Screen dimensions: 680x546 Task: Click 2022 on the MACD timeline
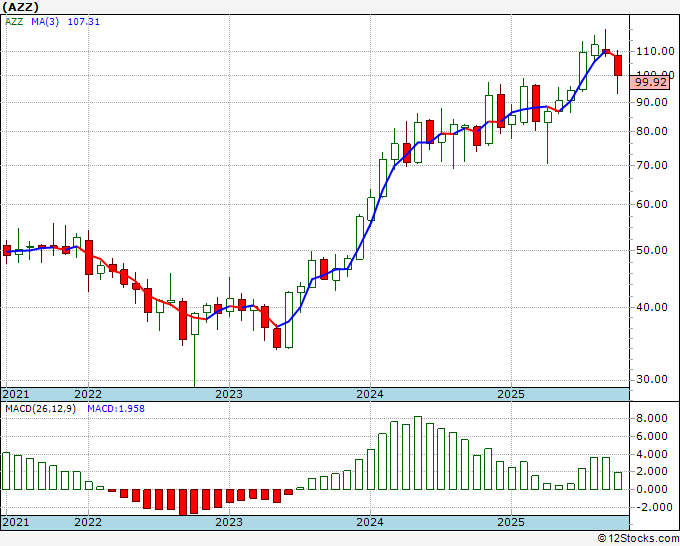tap(88, 522)
